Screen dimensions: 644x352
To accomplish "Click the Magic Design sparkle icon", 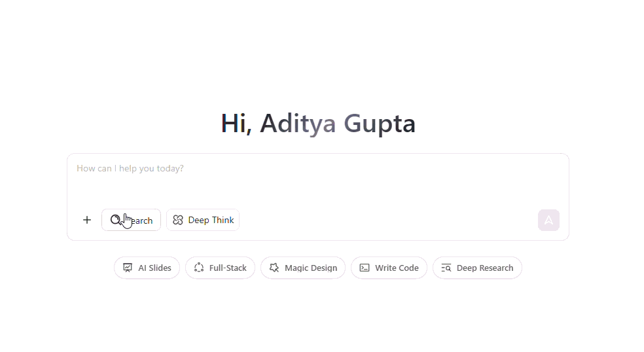I will [x=274, y=268].
